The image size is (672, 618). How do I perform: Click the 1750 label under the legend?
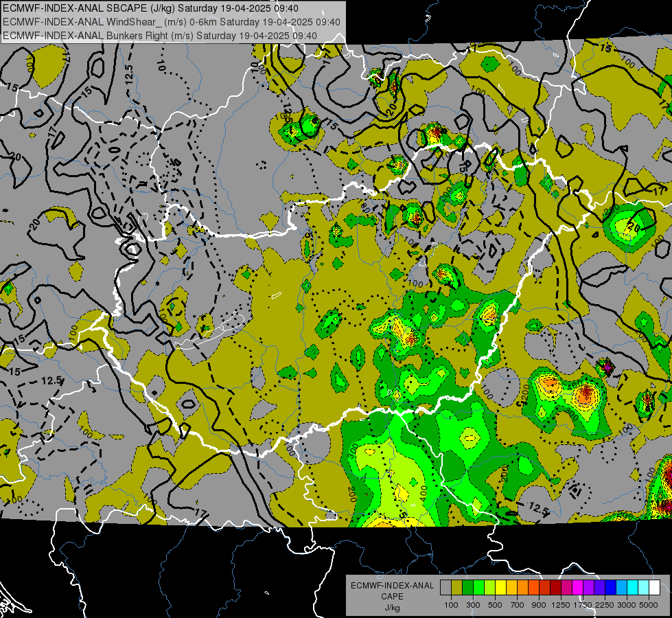(583, 605)
